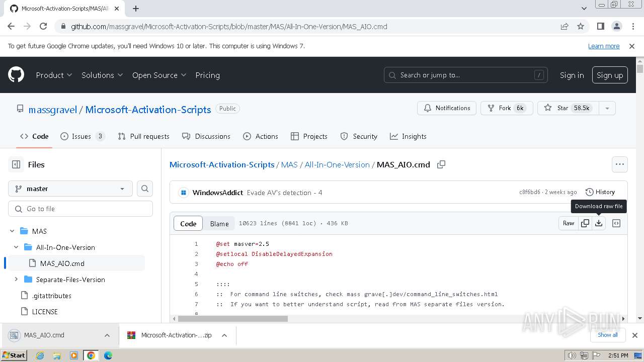This screenshot has height=362, width=644.
Task: Open the zip download item options arrow
Action: [x=224, y=335]
